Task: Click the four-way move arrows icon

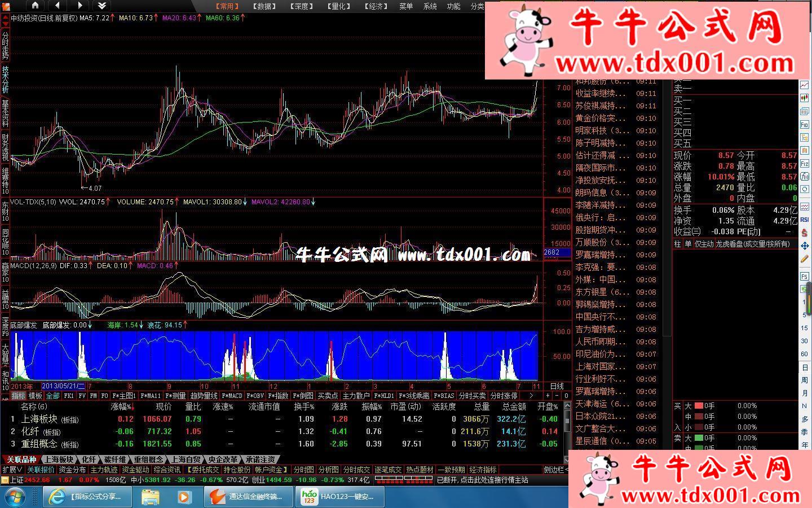Action: (805, 246)
